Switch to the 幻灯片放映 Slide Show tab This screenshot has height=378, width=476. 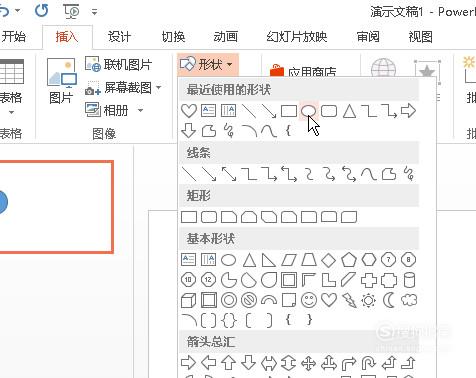tap(297, 37)
